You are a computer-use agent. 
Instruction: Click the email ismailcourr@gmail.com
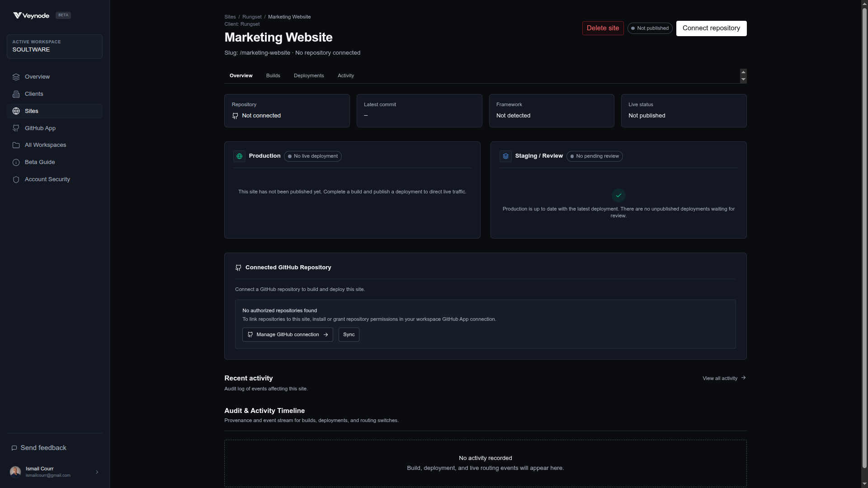coord(48,475)
